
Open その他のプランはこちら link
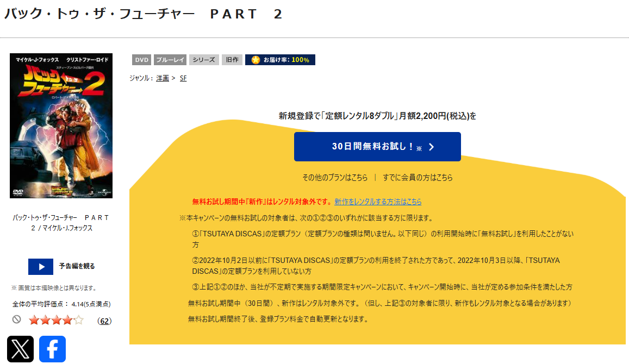click(x=334, y=178)
